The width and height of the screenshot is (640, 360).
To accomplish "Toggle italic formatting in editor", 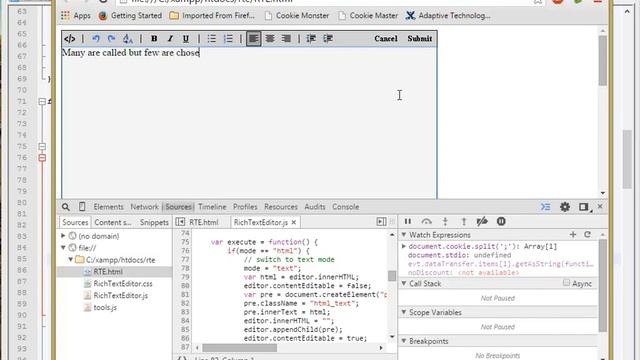I will click(170, 38).
